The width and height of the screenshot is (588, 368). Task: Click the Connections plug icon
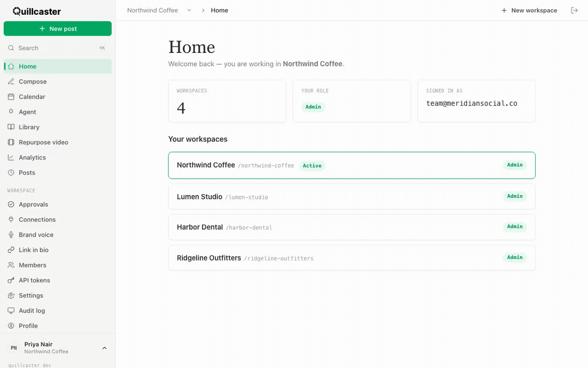coord(11,219)
